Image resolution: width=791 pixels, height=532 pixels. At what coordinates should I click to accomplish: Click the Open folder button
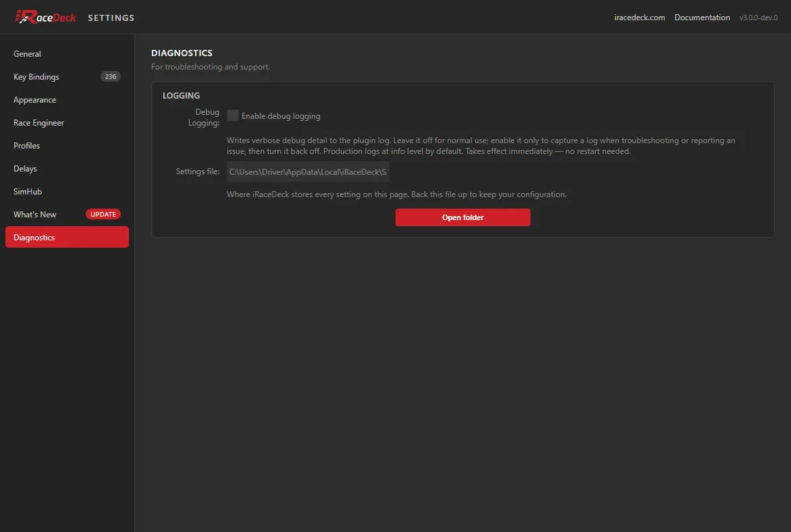462,217
